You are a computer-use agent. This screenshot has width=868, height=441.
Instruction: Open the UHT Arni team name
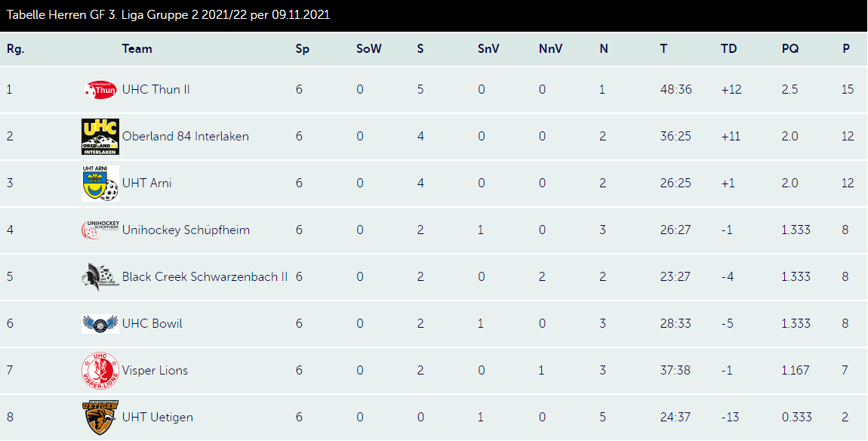click(146, 183)
